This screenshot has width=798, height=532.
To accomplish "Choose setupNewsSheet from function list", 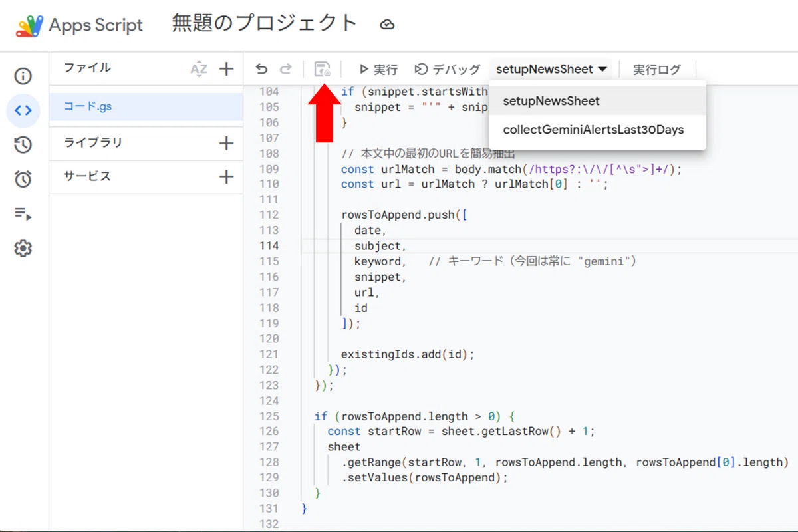I will pyautogui.click(x=597, y=101).
